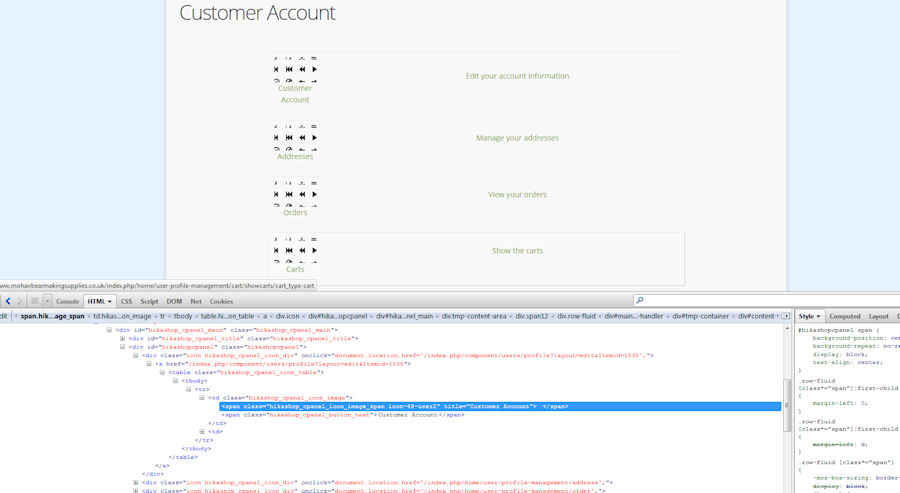Click div#hika...nel_main breadcrumb
900x493 pixels.
tap(405, 316)
